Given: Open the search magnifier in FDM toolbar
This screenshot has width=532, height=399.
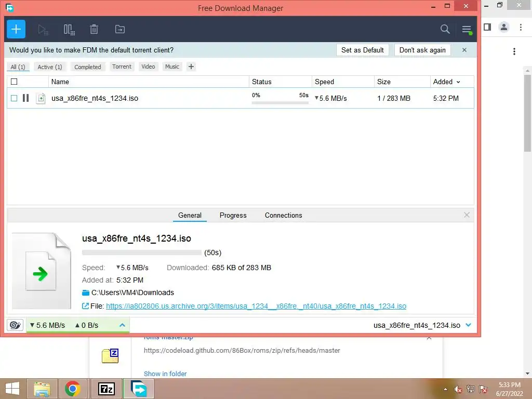Looking at the screenshot, I should tap(445, 29).
